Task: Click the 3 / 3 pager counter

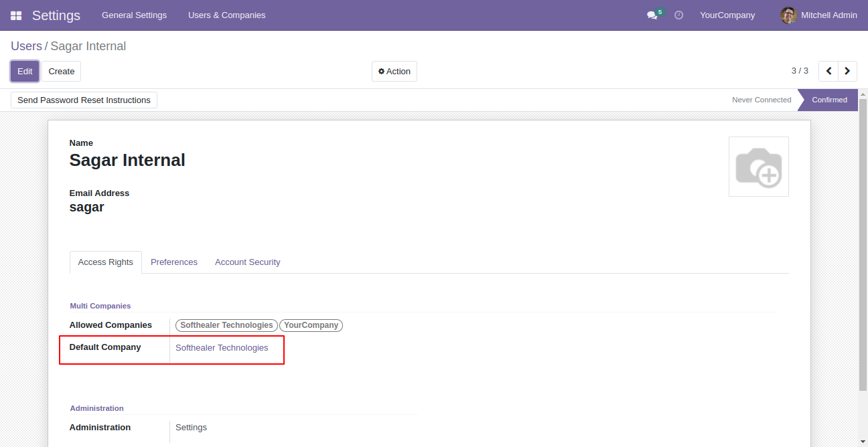Action: point(800,71)
